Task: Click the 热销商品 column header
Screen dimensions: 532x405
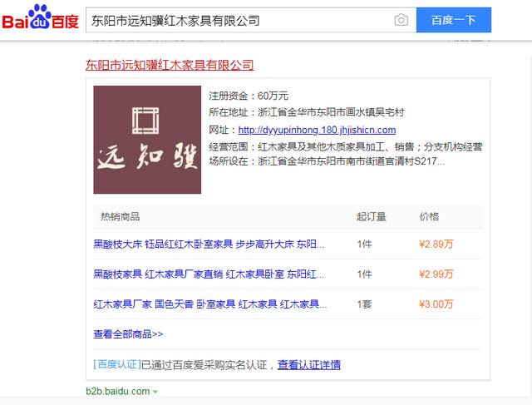Action: click(120, 216)
